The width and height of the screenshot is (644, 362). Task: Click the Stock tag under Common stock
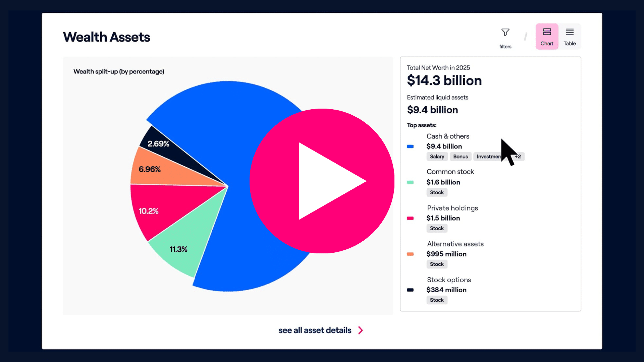437,192
